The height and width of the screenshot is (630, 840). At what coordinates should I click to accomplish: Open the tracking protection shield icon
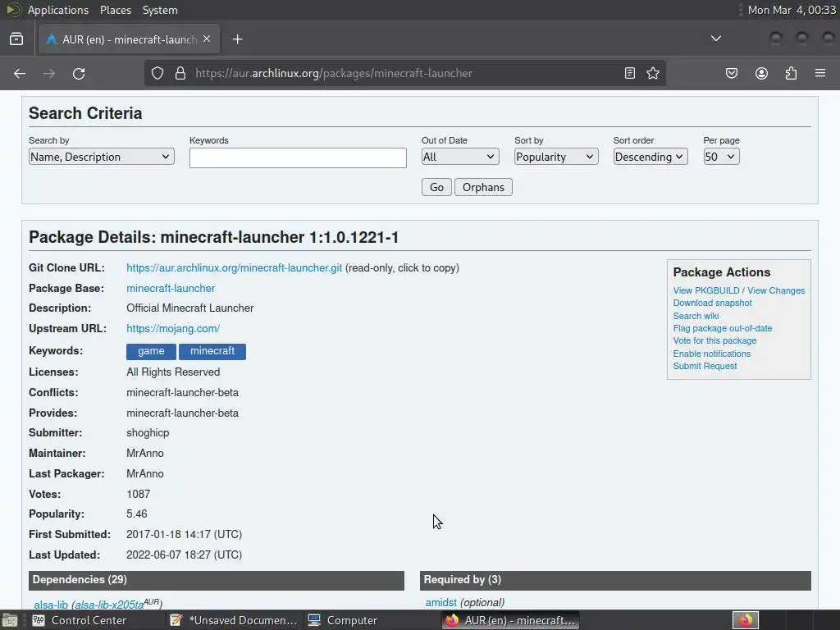point(157,73)
